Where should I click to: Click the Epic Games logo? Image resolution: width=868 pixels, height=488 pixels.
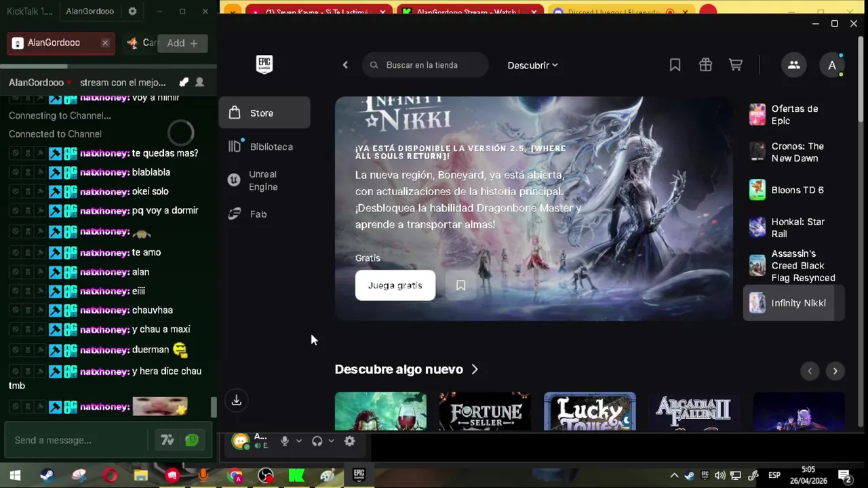(x=264, y=64)
